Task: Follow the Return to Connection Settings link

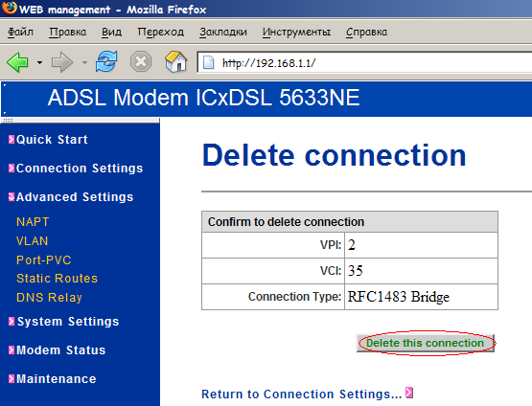Action: click(x=302, y=395)
